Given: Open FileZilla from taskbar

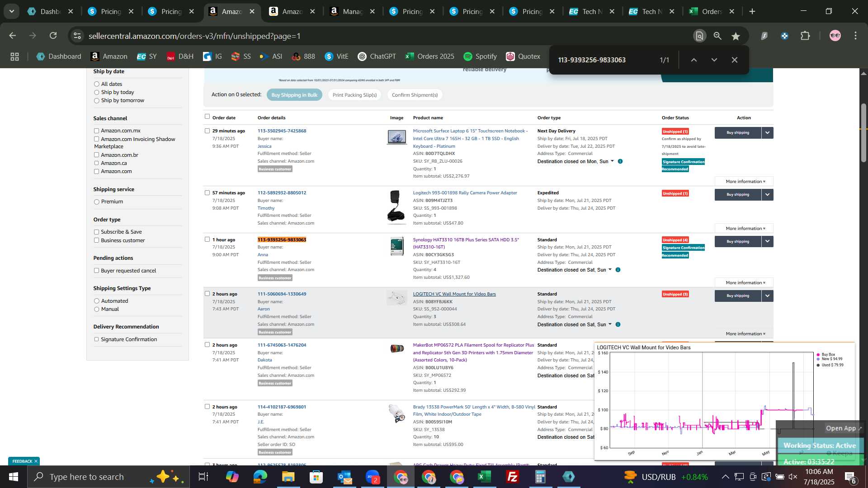Looking at the screenshot, I should point(512,477).
